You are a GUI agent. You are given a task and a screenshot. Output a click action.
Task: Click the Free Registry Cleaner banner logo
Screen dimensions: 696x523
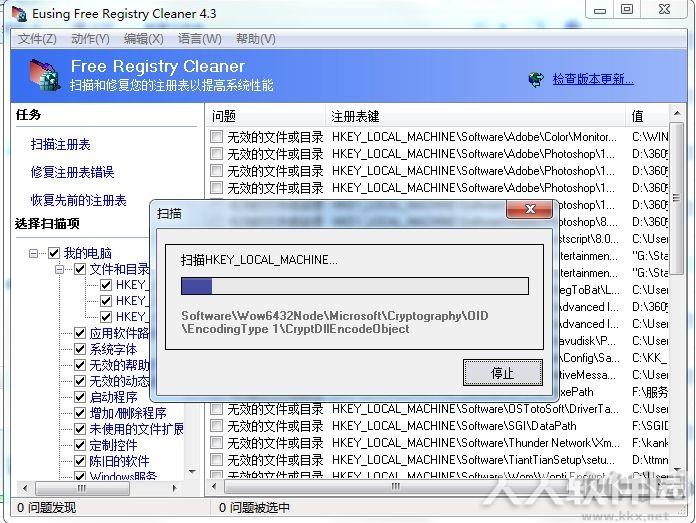pos(45,76)
